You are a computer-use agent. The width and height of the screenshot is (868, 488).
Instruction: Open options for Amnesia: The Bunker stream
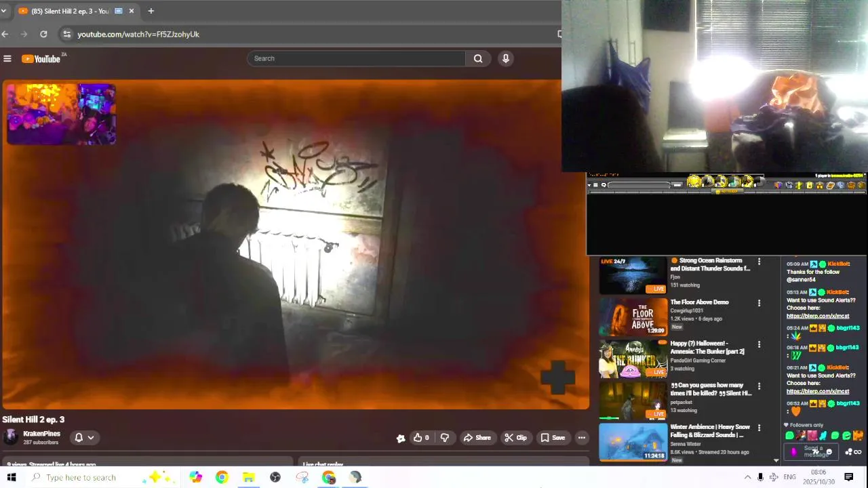tap(759, 344)
